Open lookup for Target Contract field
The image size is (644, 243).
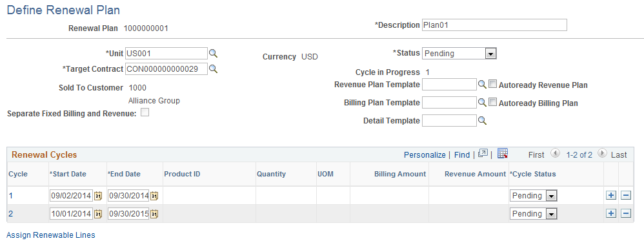click(x=213, y=69)
